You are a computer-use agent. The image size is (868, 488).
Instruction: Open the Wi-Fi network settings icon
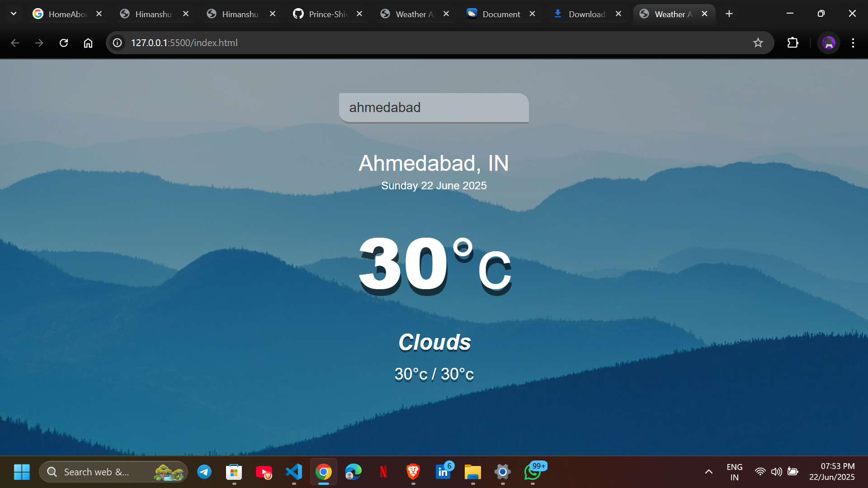760,472
